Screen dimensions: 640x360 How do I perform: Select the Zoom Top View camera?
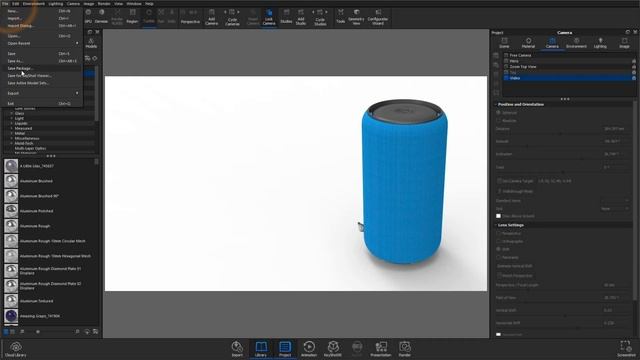[x=569, y=67]
